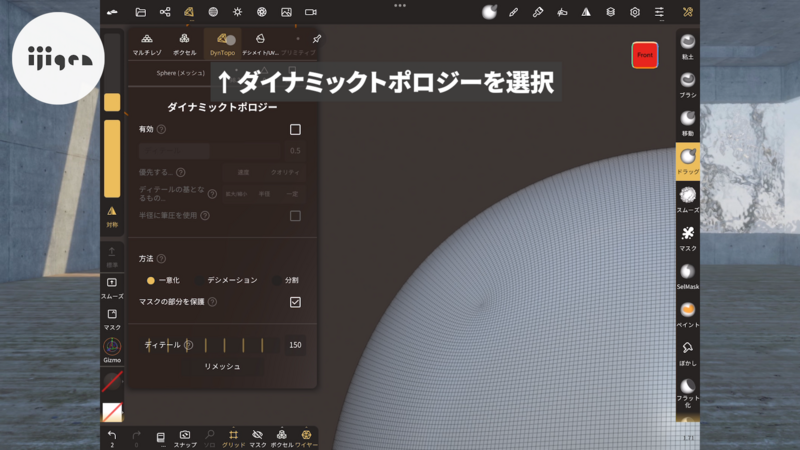This screenshot has width=800, height=450.
Task: Select the 分割 method radio
Action: pos(286,280)
